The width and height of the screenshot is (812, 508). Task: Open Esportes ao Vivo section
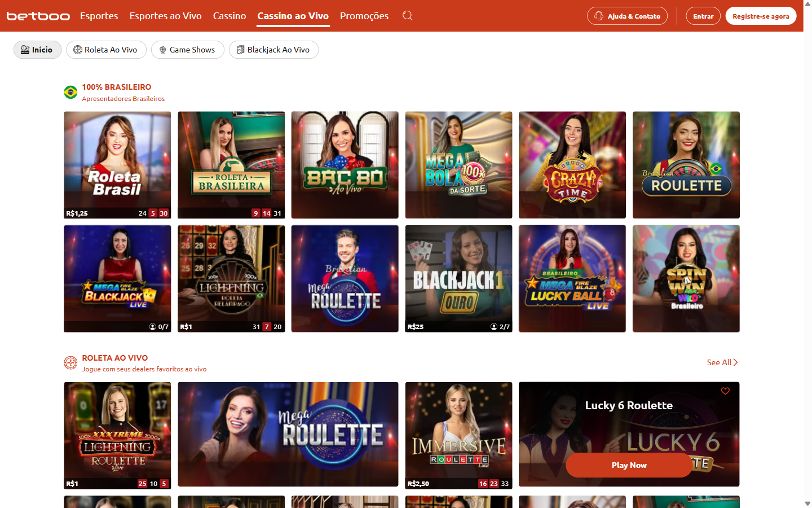[165, 16]
